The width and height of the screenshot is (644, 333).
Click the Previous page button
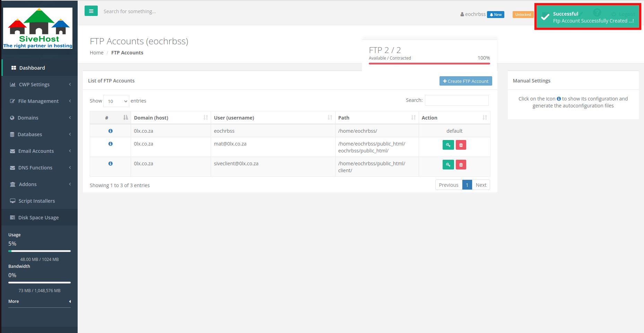point(449,185)
